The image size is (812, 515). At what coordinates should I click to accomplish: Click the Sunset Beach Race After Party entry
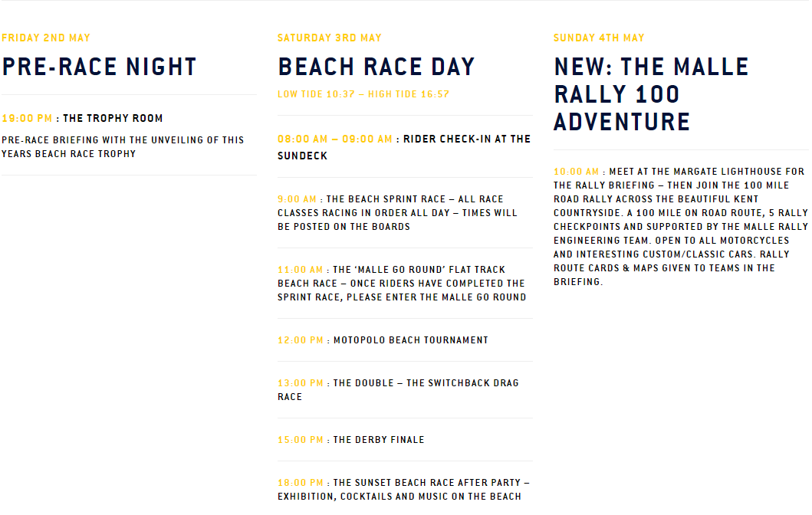403,490
